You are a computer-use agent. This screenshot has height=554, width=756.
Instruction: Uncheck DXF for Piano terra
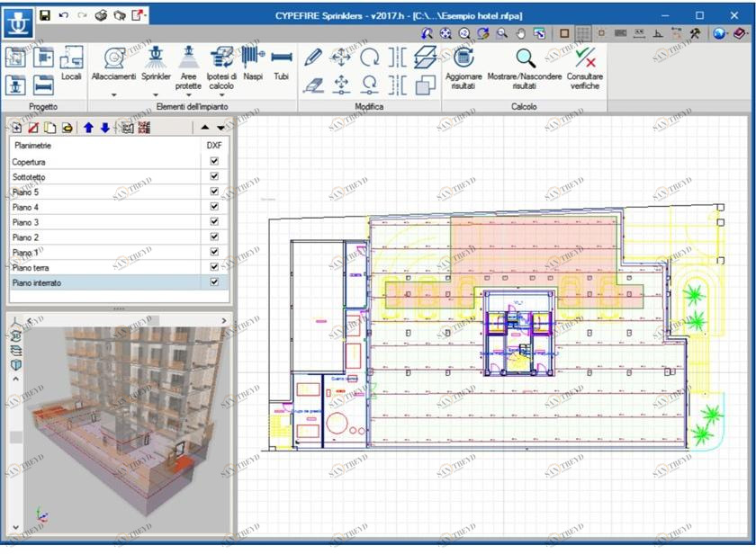[214, 267]
